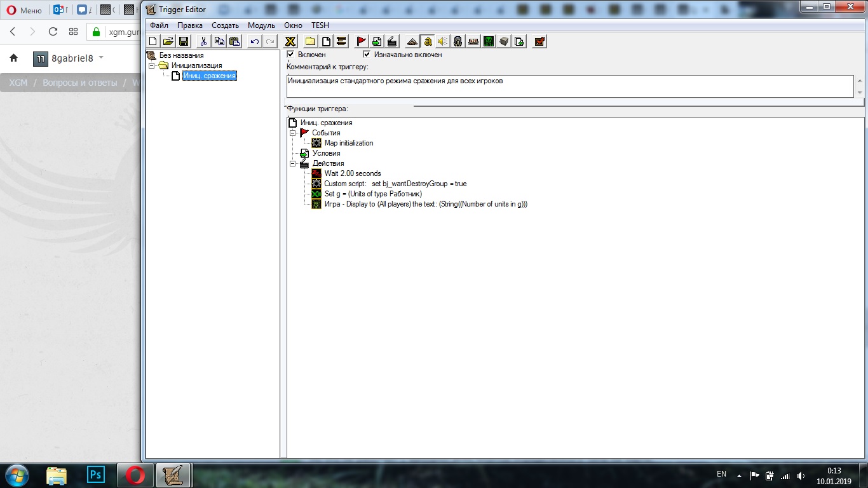Viewport: 868px width, 488px height.
Task: Select the 'Иниц. сражения' trigger in the tree
Action: (x=209, y=76)
